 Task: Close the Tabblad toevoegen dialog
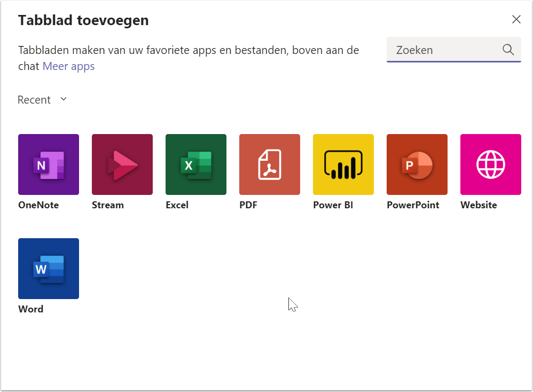click(x=516, y=19)
